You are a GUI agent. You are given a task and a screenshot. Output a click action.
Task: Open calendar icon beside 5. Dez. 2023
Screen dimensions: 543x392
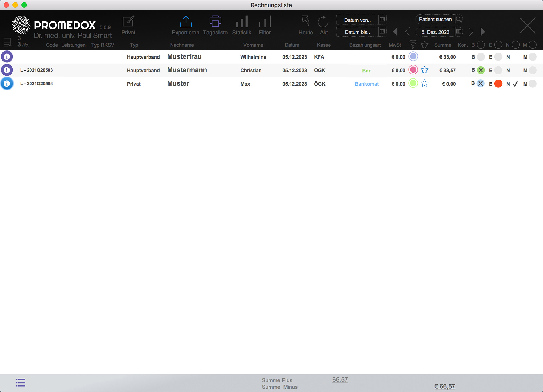pyautogui.click(x=459, y=32)
